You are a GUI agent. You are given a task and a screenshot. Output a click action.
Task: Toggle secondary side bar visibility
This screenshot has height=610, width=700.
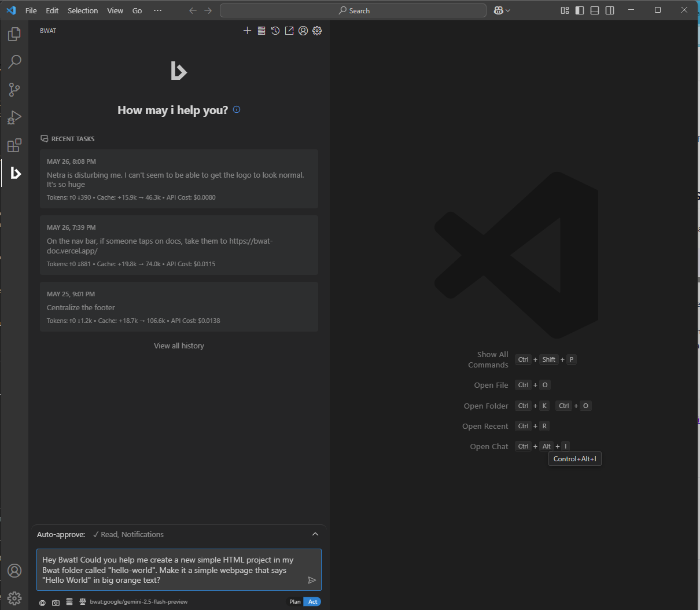coord(610,10)
